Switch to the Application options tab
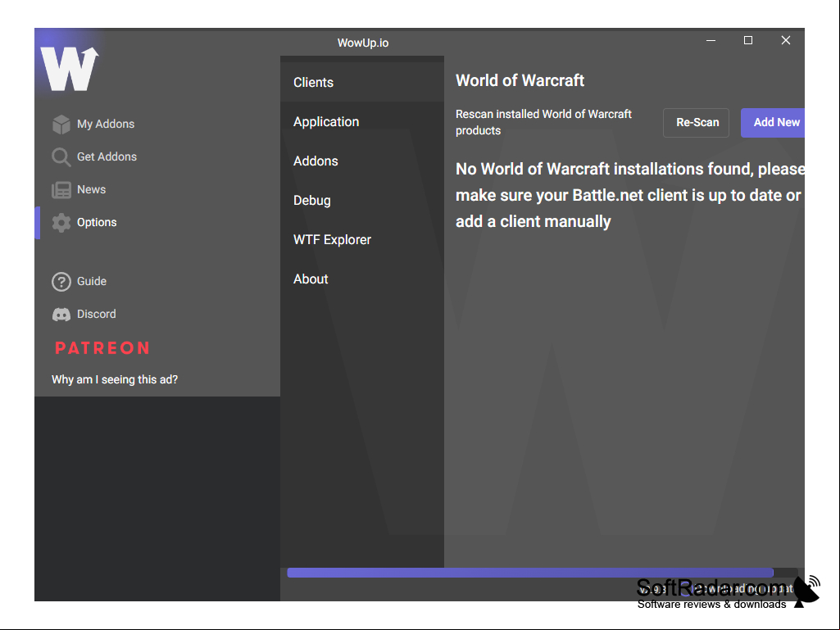The height and width of the screenshot is (630, 840). click(x=362, y=121)
